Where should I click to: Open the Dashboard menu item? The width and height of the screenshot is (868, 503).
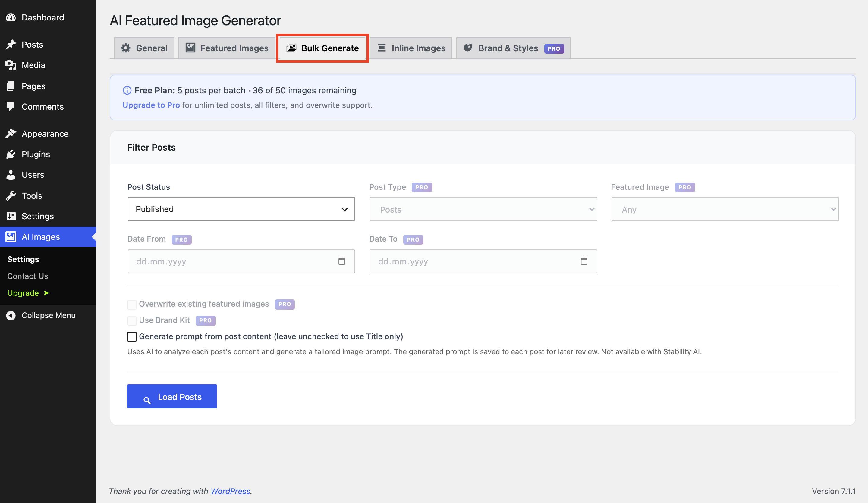(x=48, y=17)
